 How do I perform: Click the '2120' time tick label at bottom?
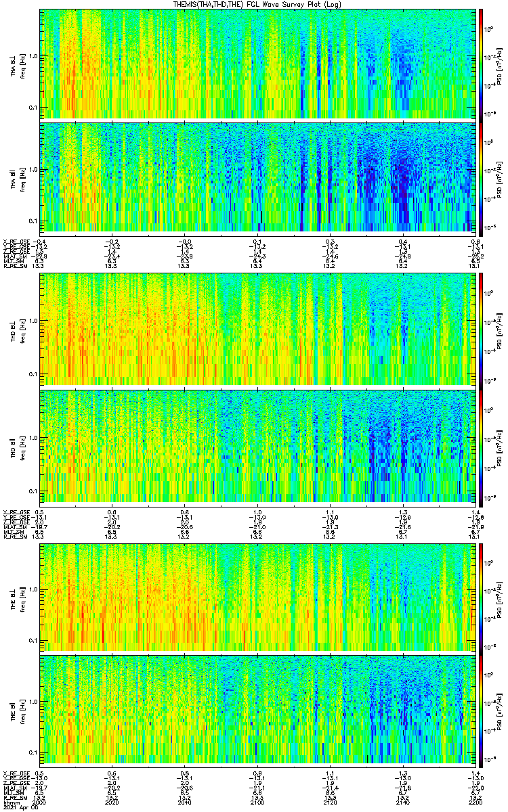tap(330, 802)
